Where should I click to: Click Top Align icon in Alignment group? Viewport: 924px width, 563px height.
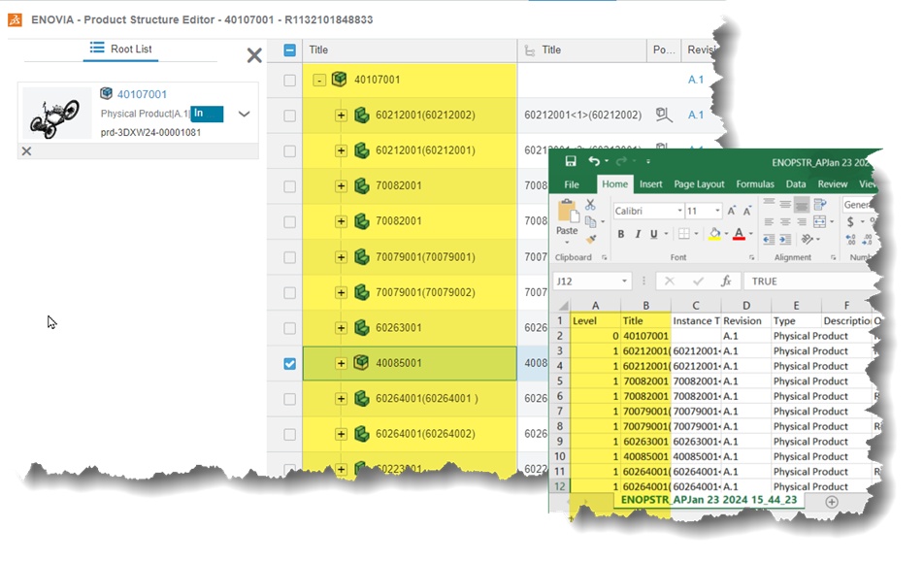[x=769, y=204]
